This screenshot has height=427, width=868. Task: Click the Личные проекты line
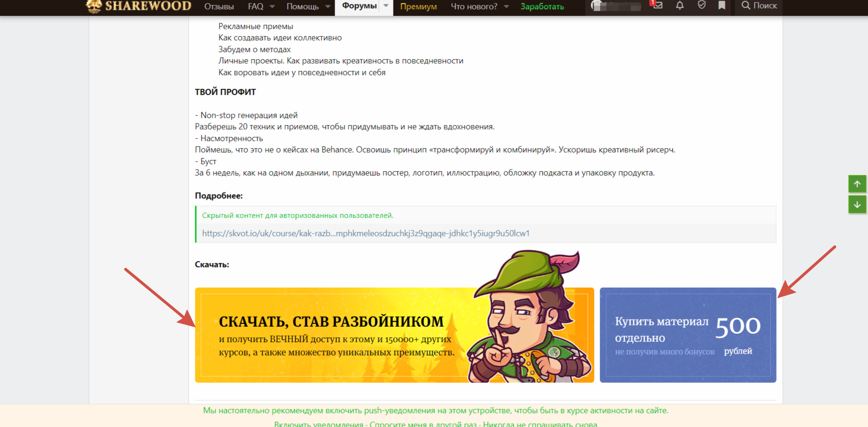coord(341,61)
